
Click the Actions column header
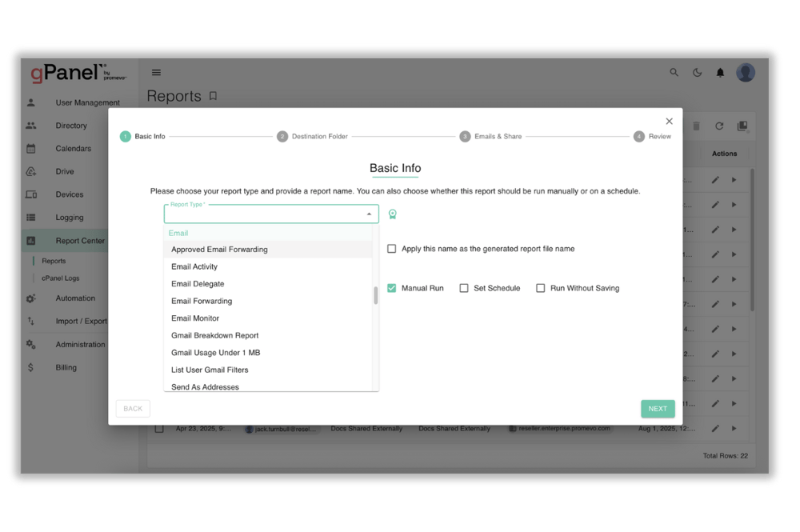[x=724, y=154]
